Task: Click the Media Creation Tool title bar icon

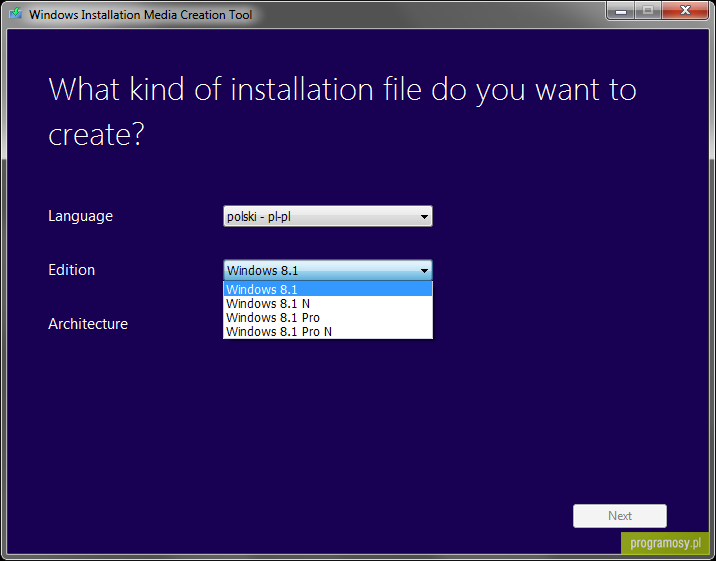Action: [16, 13]
